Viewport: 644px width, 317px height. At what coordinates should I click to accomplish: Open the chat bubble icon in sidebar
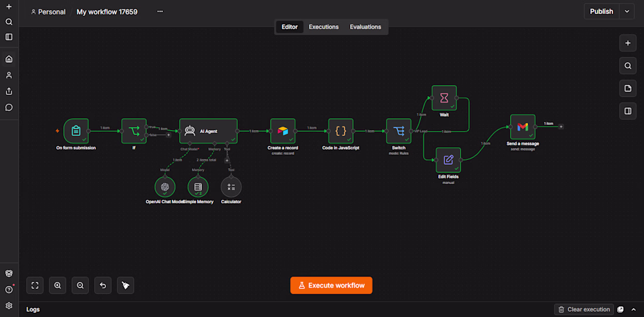tap(9, 107)
